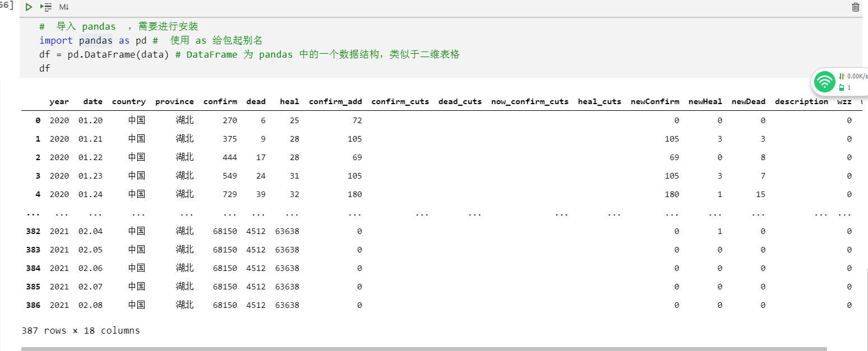Viewport: 868px width, 351px height.
Task: Click the 'dead_cuts' column header
Action: [x=460, y=101]
